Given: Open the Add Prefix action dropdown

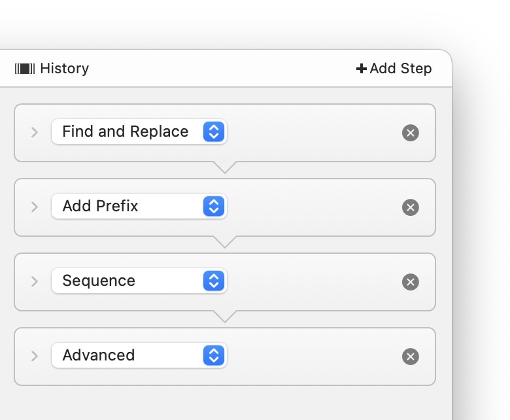Looking at the screenshot, I should (139, 206).
